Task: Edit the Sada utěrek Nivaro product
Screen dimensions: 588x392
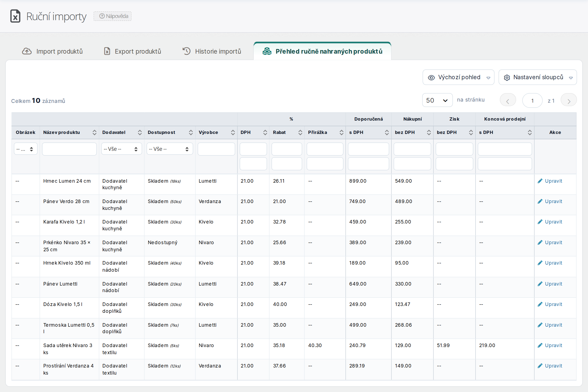Action: (550, 345)
